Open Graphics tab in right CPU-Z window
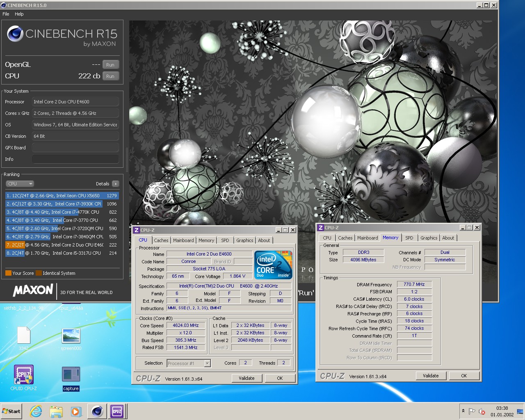 pos(429,238)
